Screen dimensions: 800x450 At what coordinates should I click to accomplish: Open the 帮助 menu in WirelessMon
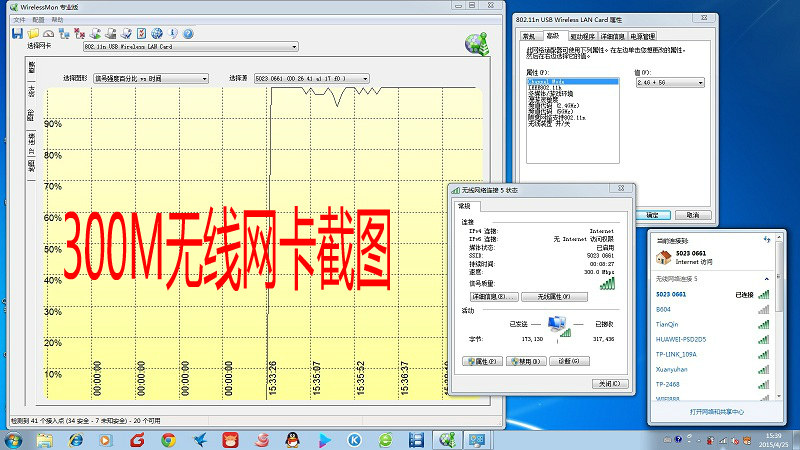[58, 20]
